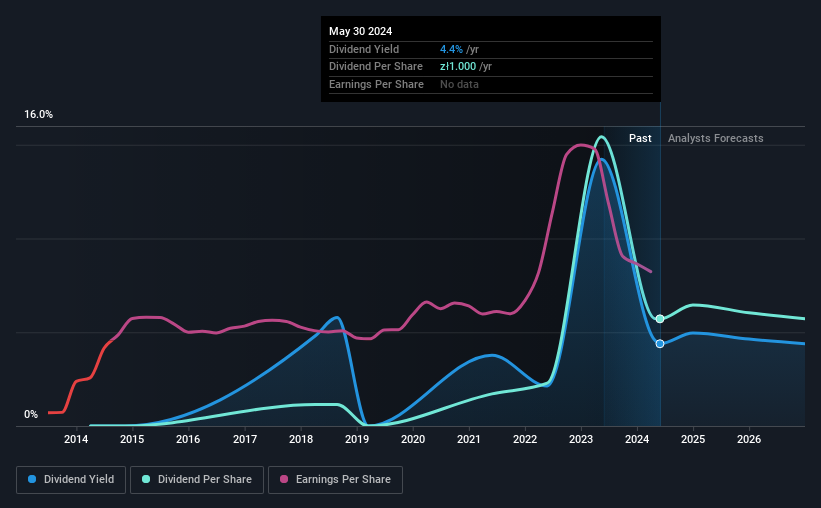Click the No data earnings value
Screen dimensions: 821x508
(459, 84)
